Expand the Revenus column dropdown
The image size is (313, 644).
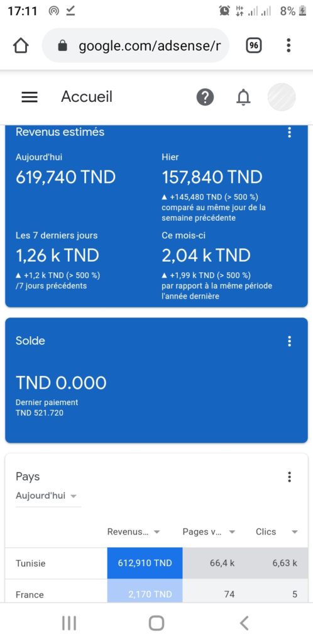pyautogui.click(x=133, y=531)
